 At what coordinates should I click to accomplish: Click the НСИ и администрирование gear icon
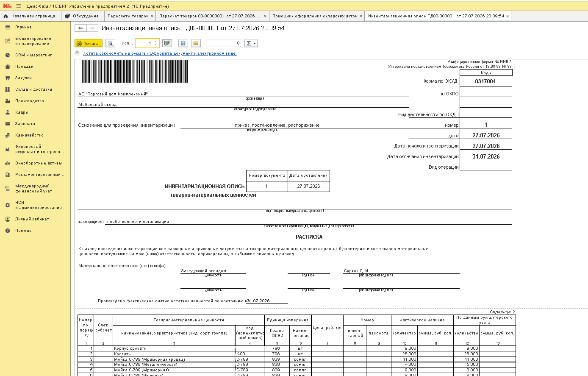point(7,205)
